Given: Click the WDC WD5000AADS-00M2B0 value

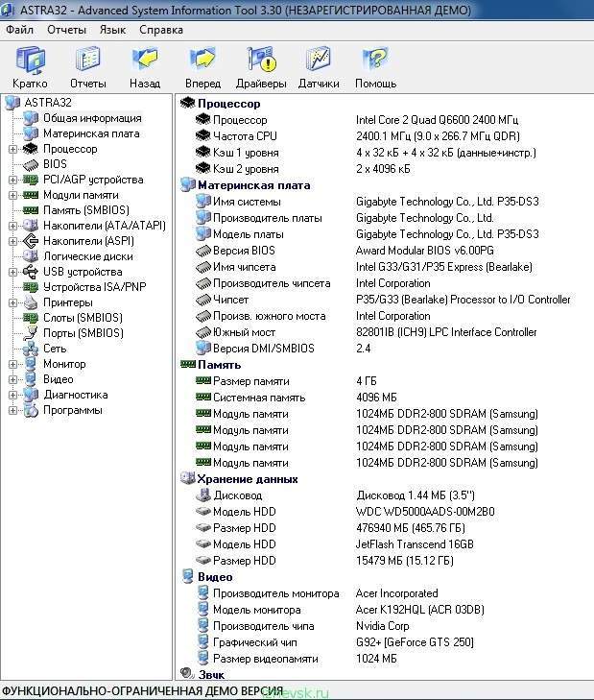Looking at the screenshot, I should [425, 512].
